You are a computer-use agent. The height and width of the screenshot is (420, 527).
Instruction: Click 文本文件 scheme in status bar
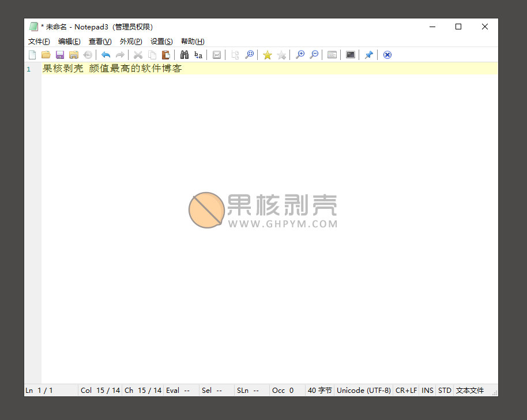[x=470, y=391]
